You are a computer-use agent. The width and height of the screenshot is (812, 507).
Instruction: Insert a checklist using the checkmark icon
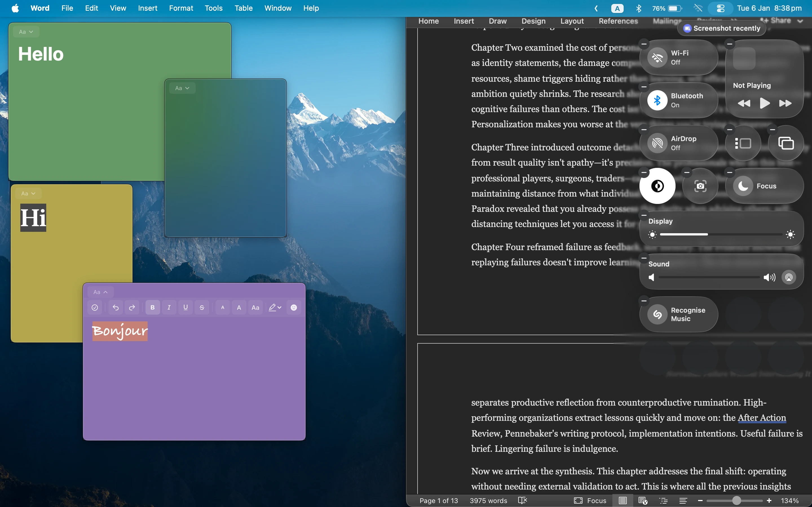(x=95, y=307)
